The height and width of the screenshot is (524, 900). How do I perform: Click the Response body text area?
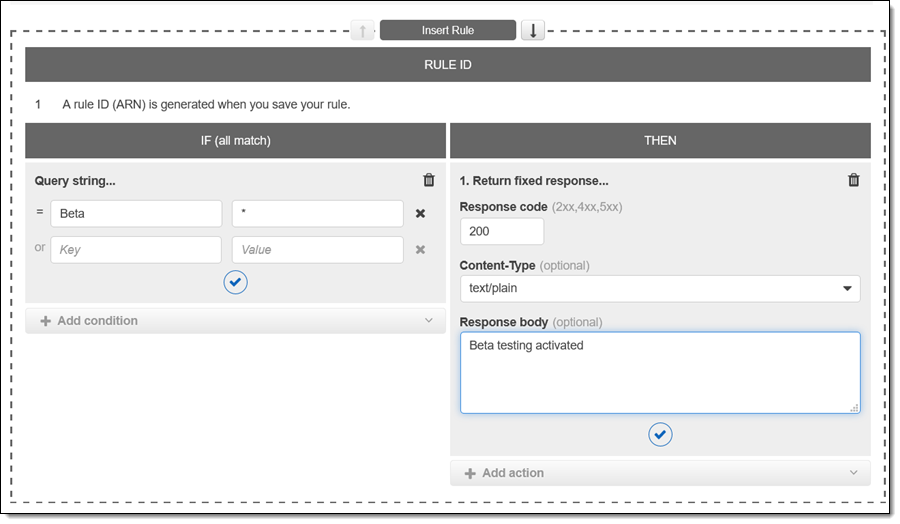[660, 373]
